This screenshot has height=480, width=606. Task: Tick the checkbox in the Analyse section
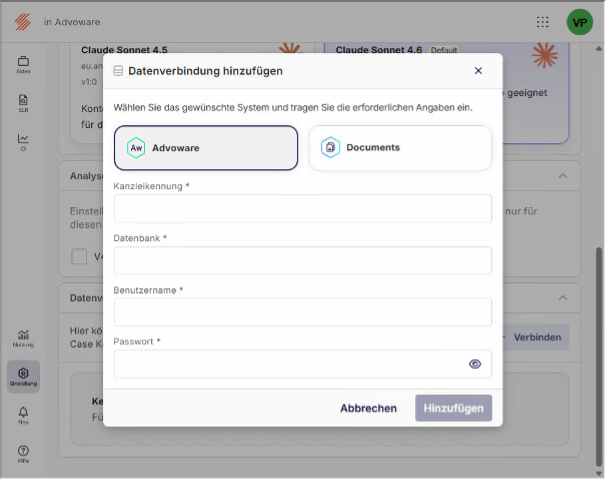pyautogui.click(x=79, y=257)
